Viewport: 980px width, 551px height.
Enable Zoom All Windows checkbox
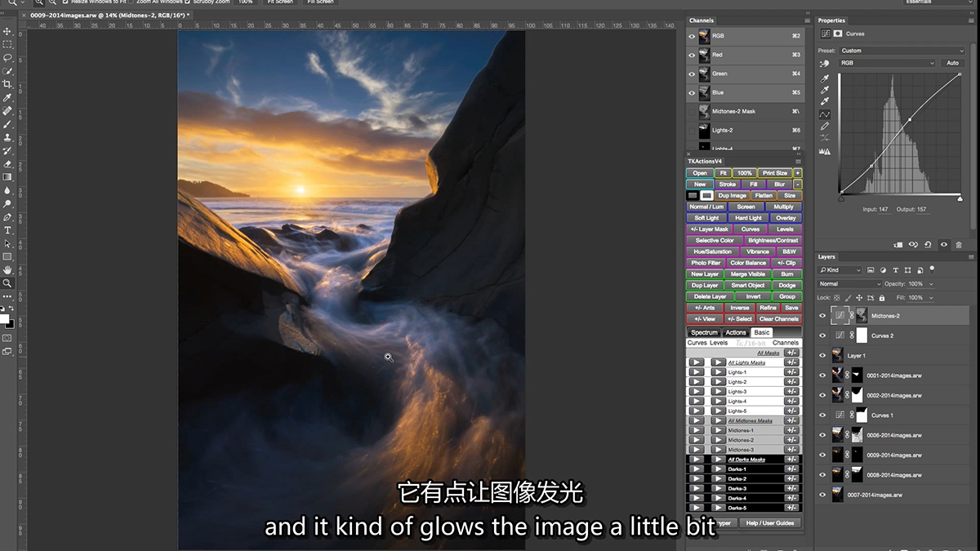131,2
